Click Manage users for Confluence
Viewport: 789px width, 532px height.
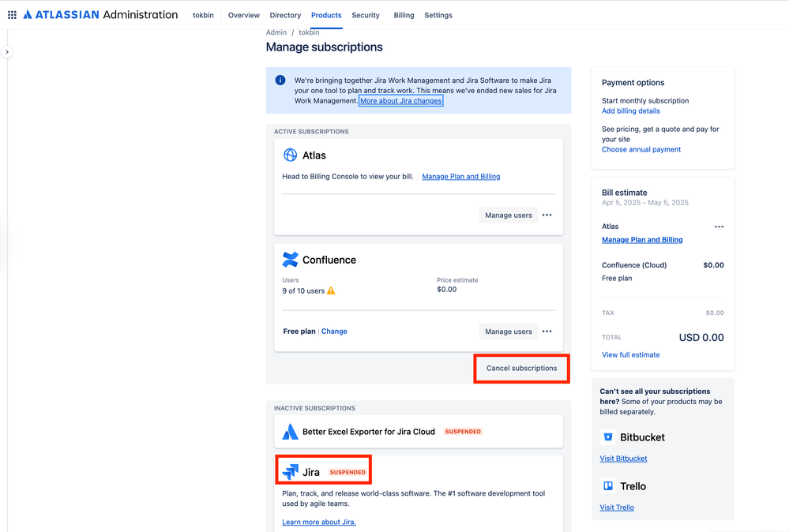point(508,332)
